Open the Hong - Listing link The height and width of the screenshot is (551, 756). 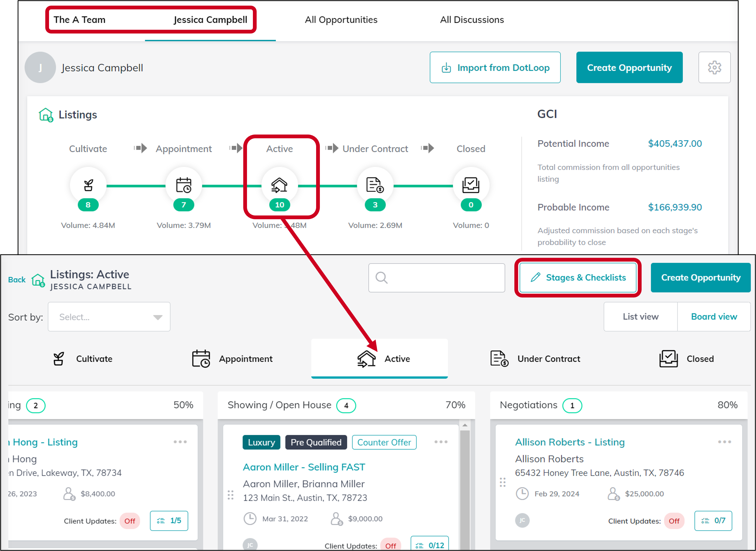click(43, 442)
